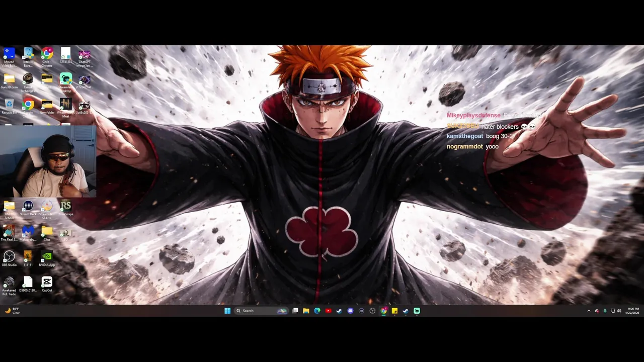The image size is (644, 362).
Task: Open the StreamElements SE.Live shortcut
Action: click(47, 210)
